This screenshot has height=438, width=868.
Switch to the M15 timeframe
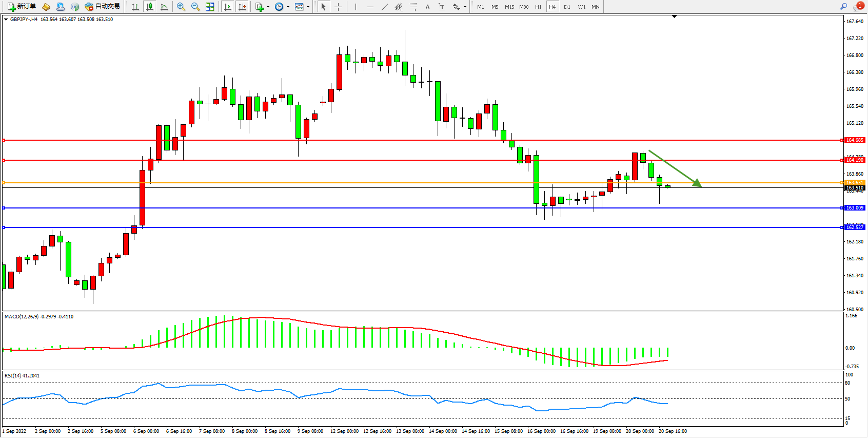pos(509,7)
